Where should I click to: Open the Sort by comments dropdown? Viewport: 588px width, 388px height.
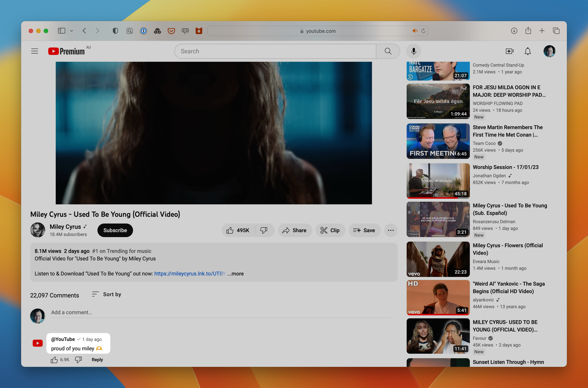(107, 294)
